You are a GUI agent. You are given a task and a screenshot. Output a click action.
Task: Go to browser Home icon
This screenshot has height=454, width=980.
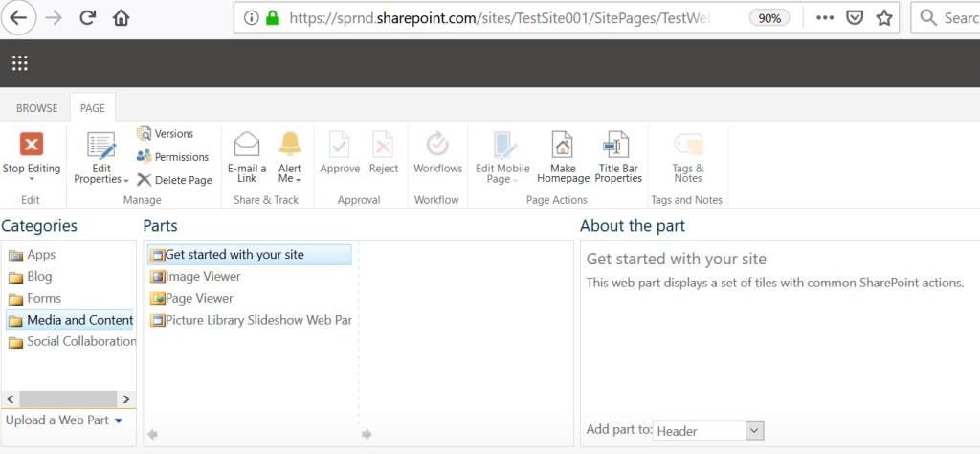pyautogui.click(x=121, y=18)
